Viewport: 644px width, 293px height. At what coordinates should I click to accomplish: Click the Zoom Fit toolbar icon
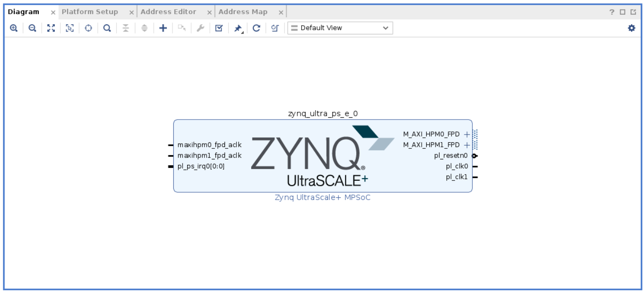51,28
